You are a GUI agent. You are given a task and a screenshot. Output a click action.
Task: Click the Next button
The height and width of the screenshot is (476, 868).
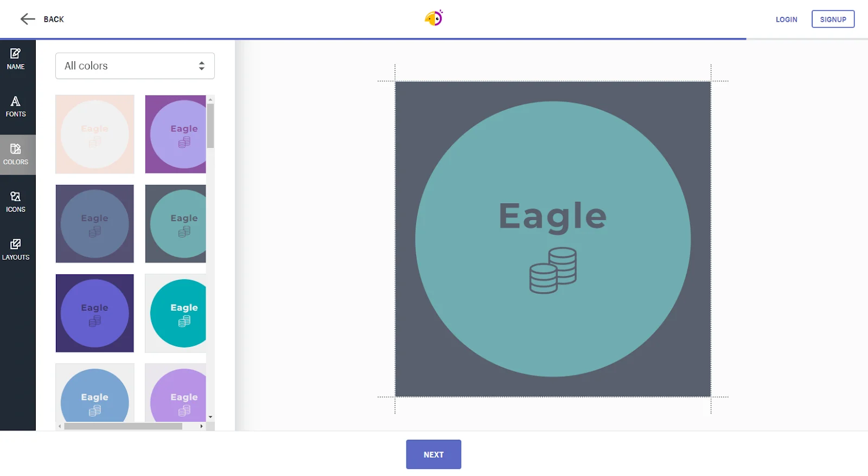[x=433, y=454]
